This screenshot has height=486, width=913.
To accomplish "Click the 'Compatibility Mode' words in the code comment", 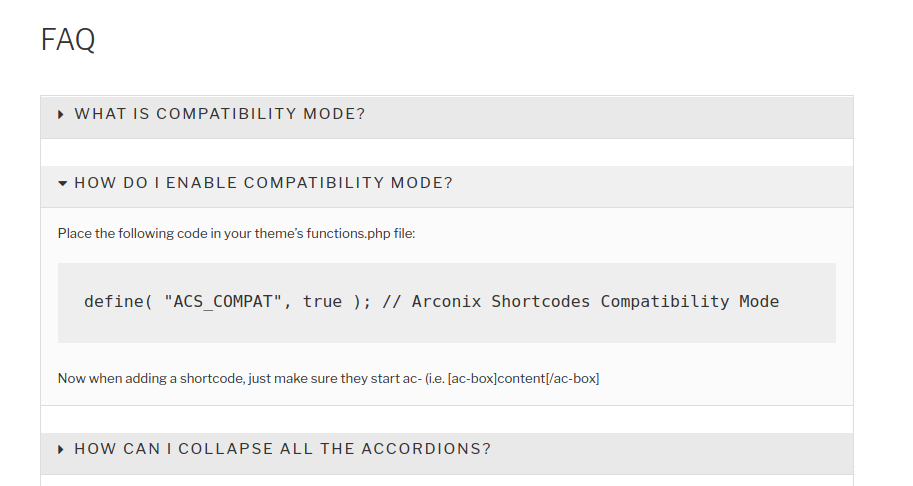I will [690, 301].
